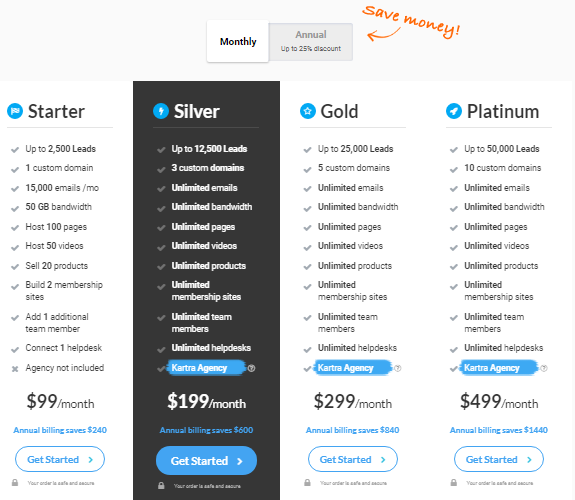Open the Annual billing saves $840 link
Screen dimensions: 575x500
(352, 430)
